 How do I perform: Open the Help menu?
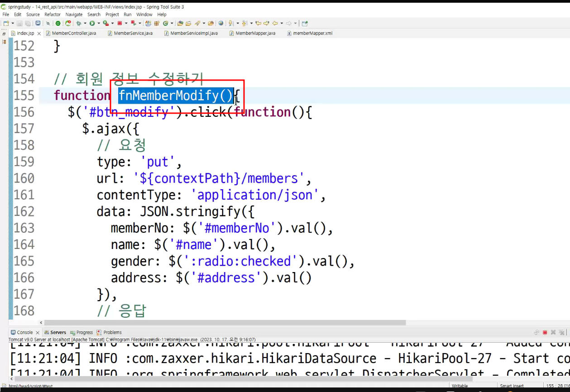pos(162,14)
